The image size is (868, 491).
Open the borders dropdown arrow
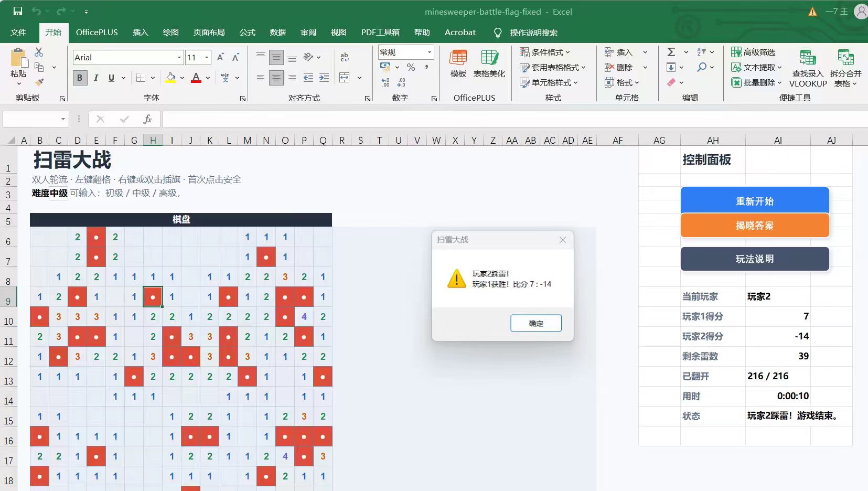coord(153,78)
